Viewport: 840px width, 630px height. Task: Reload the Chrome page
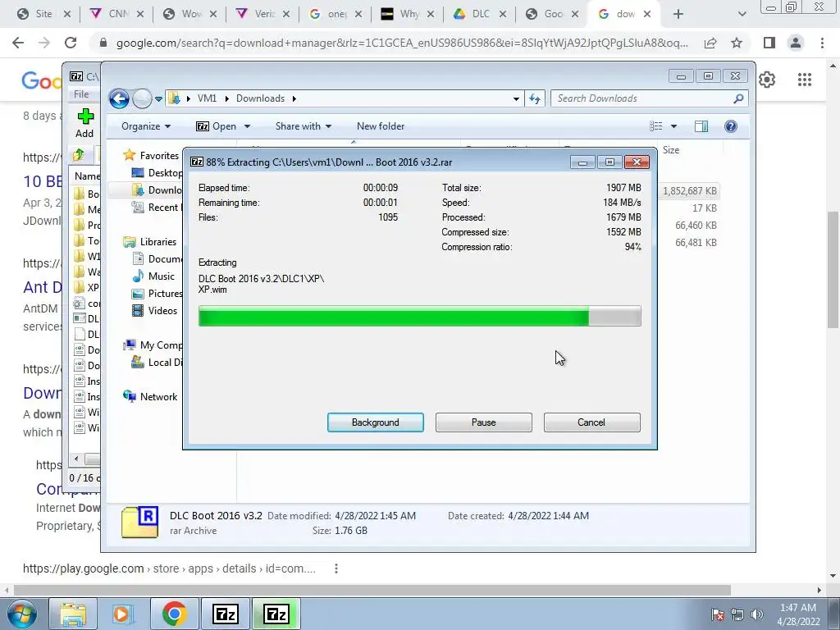71,43
